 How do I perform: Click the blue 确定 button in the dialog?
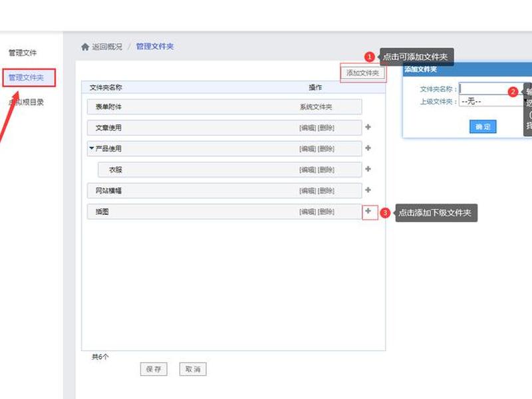tap(483, 126)
